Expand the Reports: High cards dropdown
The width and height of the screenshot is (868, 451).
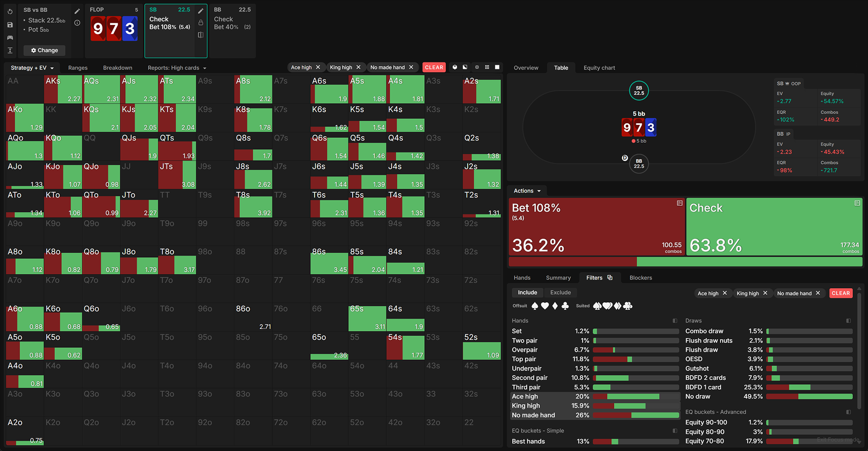tap(177, 68)
